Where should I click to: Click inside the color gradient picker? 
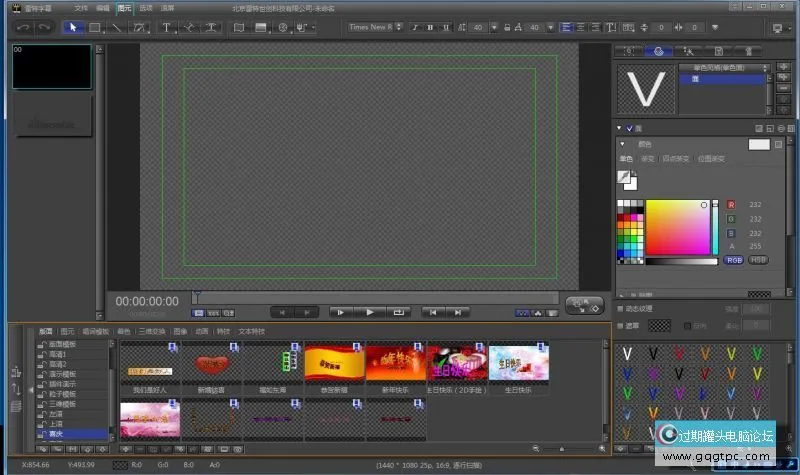pos(677,227)
